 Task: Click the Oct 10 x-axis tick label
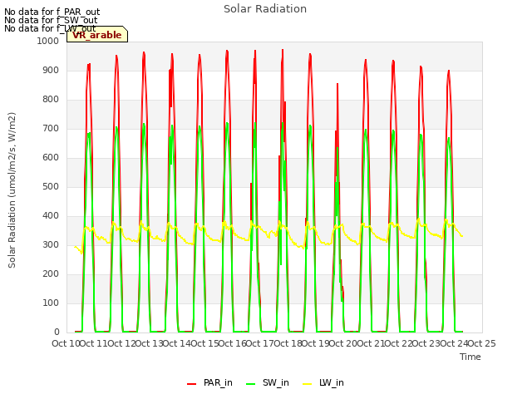[x=66, y=343]
